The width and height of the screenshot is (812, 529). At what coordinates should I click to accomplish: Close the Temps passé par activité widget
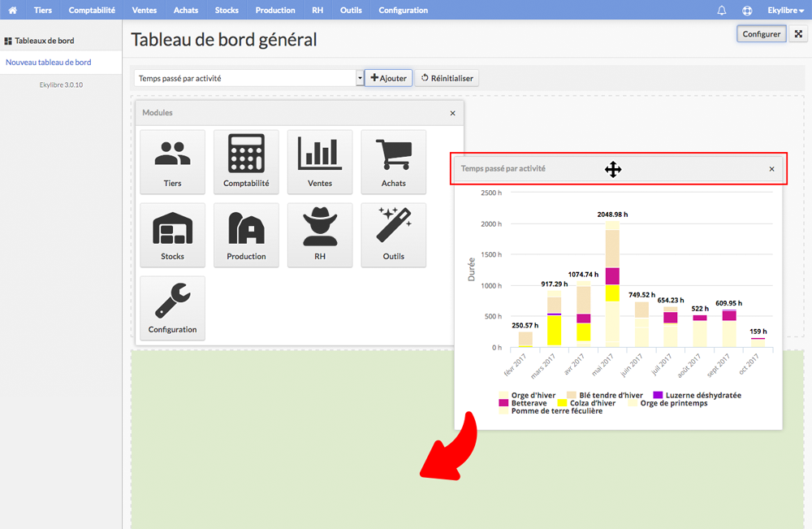click(771, 169)
